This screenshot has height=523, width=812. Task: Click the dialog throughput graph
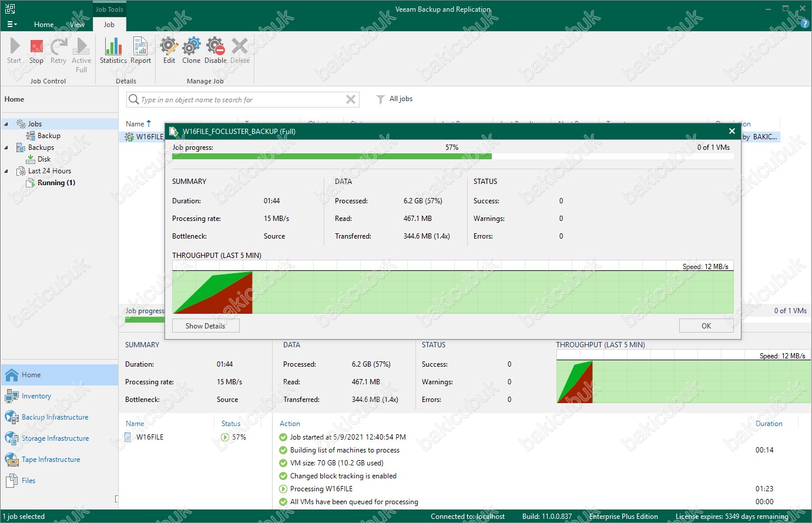[x=452, y=287]
